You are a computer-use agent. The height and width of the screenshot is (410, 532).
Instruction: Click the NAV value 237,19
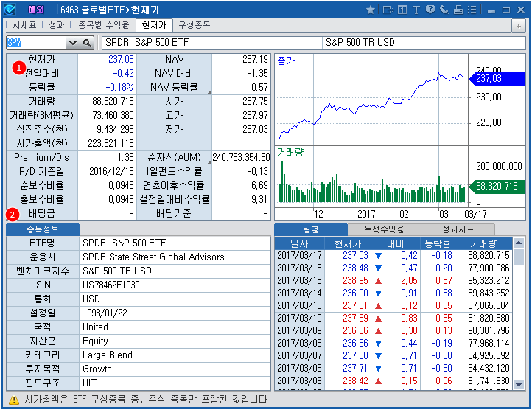tap(255, 60)
